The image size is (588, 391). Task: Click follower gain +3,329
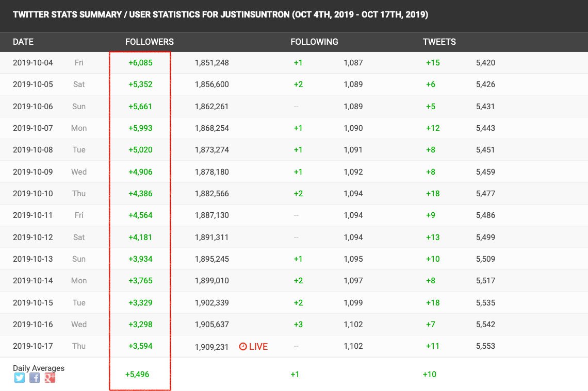point(141,302)
